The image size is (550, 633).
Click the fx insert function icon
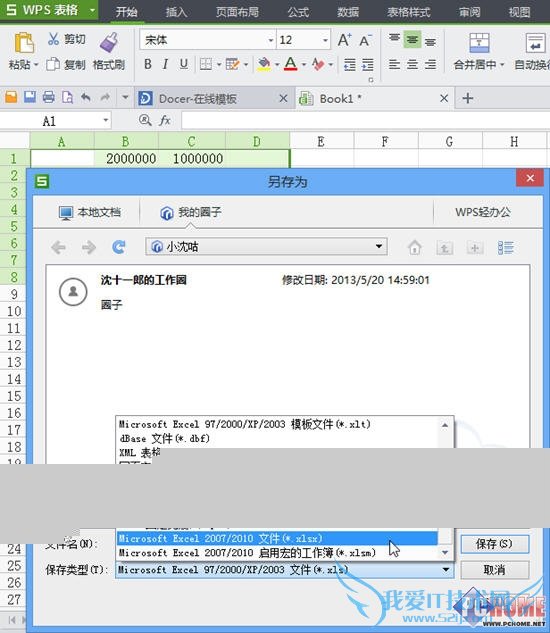point(165,120)
